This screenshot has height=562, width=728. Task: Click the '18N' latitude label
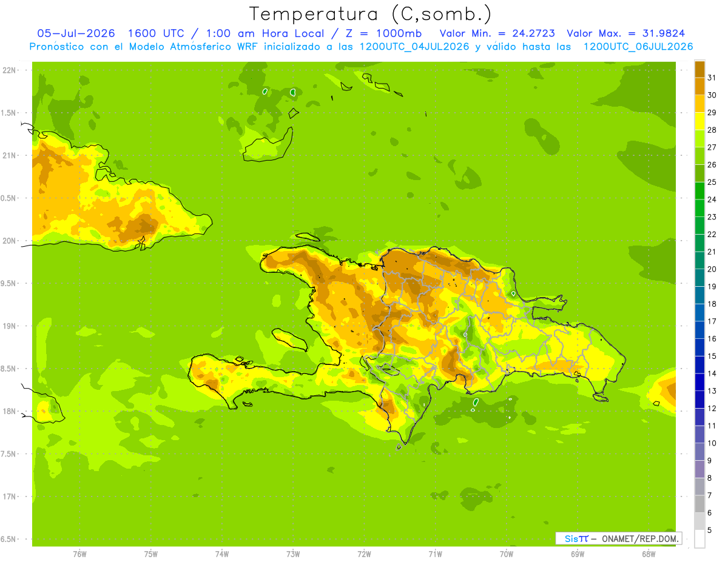tap(8, 411)
